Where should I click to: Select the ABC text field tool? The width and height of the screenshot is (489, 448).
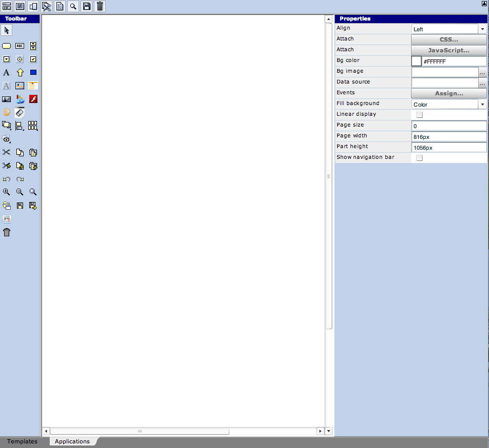point(20,46)
